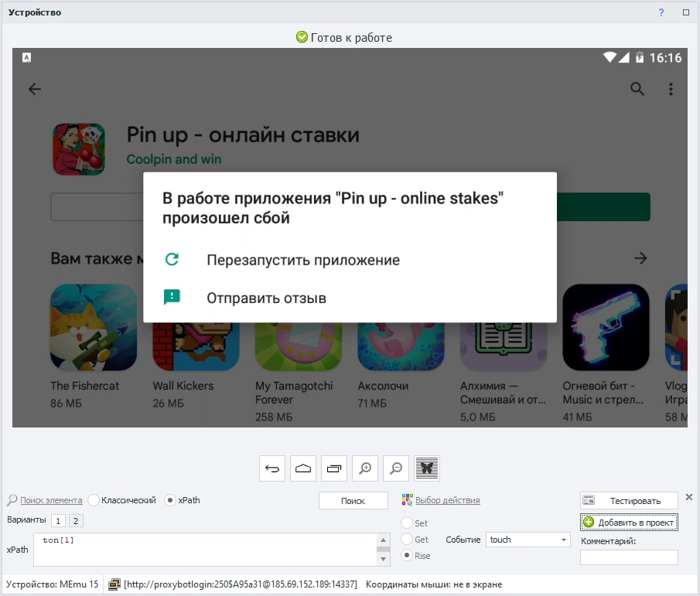Click the keyboard 'A' notification icon

[26, 57]
